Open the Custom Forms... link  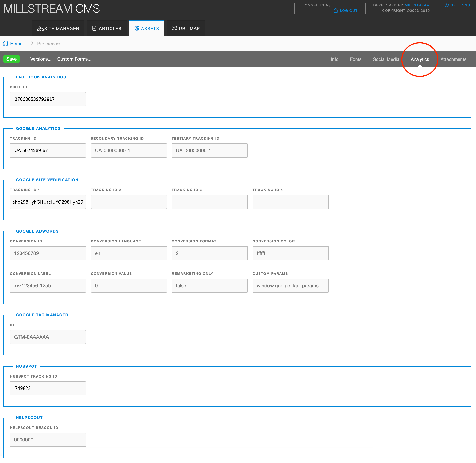click(x=74, y=59)
